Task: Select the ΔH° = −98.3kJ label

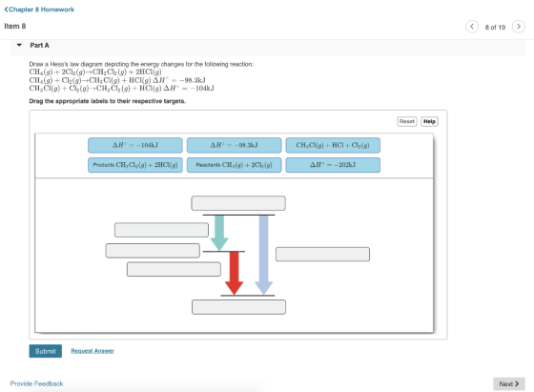Action: (x=234, y=145)
